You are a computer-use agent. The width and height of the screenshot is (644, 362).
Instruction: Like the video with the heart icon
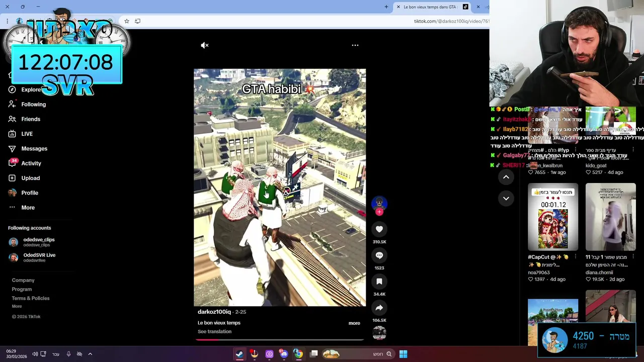pos(379,229)
